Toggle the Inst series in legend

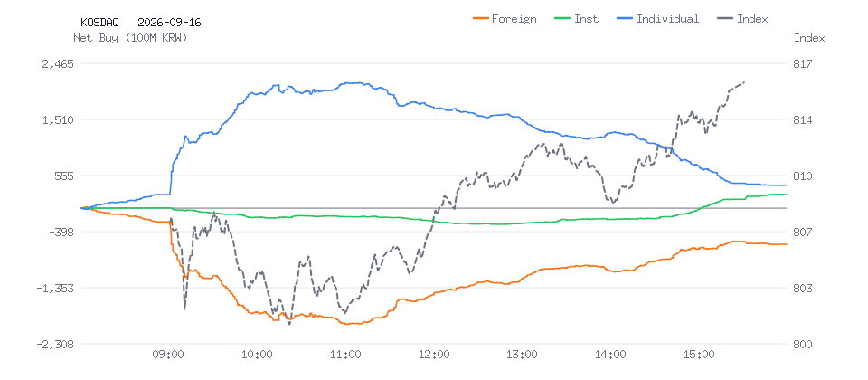pyautogui.click(x=576, y=19)
